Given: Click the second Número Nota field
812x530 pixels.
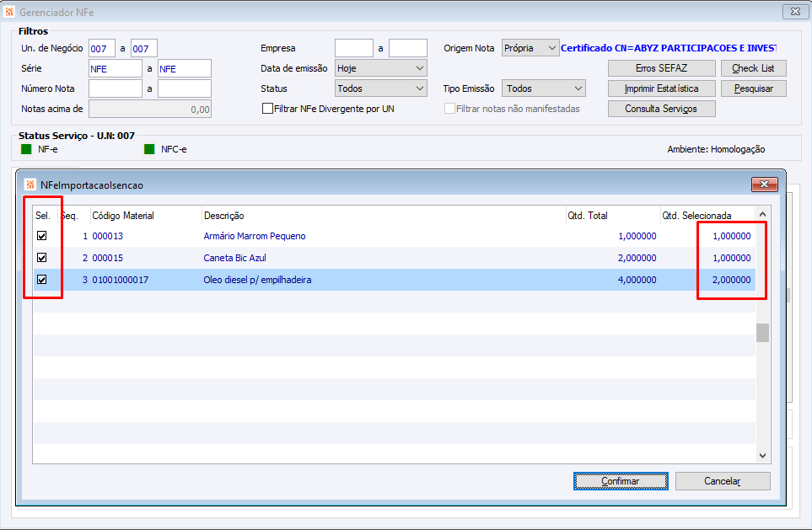Looking at the screenshot, I should tap(185, 88).
